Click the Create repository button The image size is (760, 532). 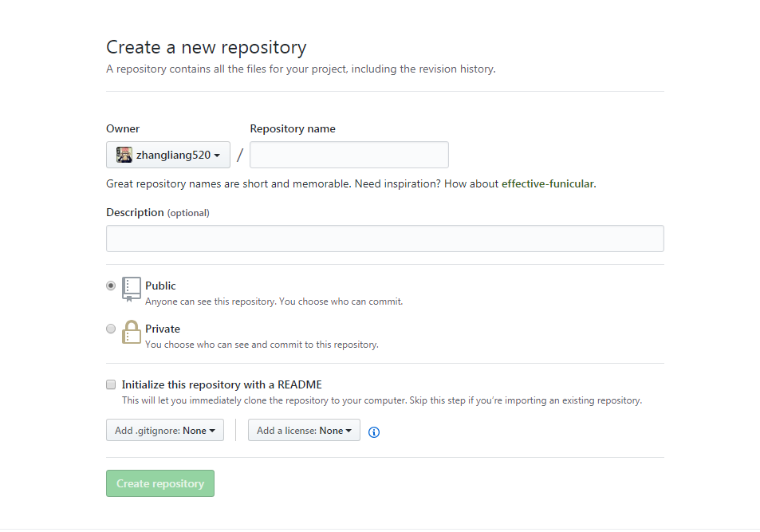pos(160,483)
